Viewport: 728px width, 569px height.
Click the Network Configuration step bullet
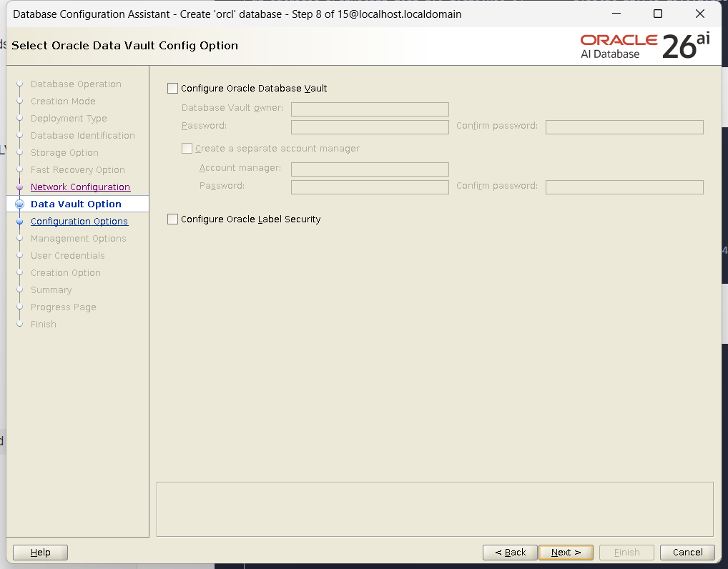(19, 187)
